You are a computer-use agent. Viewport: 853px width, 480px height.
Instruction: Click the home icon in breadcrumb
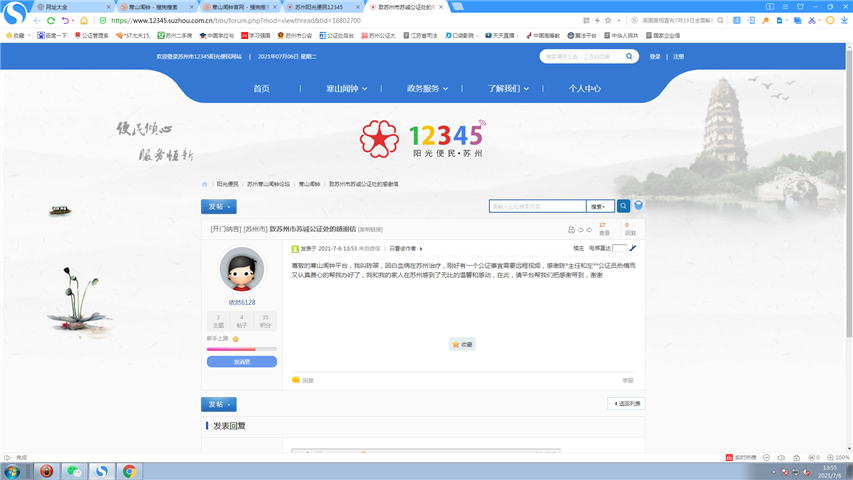(205, 184)
